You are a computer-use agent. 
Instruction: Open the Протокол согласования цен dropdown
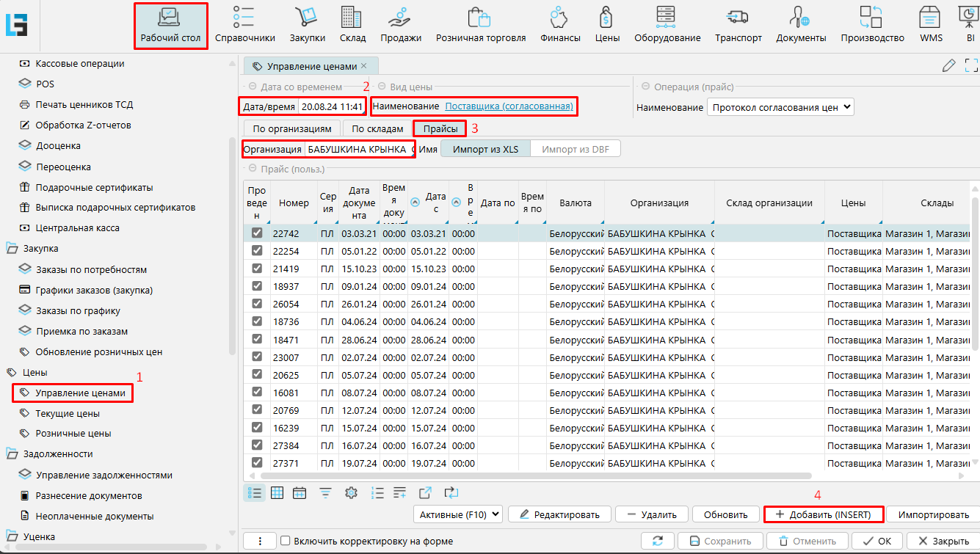point(781,107)
